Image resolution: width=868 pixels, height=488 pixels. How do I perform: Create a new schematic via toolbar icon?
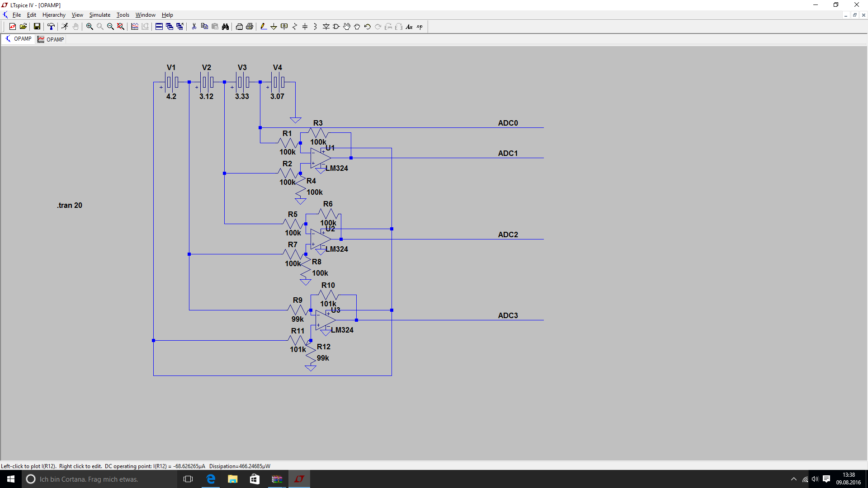point(13,27)
